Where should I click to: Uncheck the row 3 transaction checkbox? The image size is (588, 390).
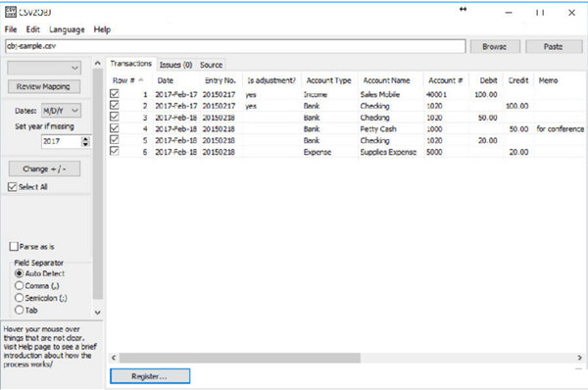click(x=115, y=117)
